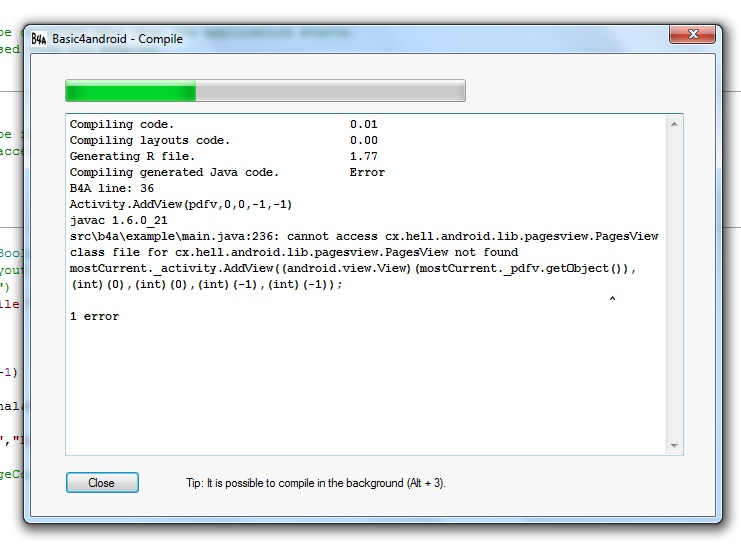The width and height of the screenshot is (741, 551).
Task: Click the log scrollbar up arrow
Action: 674,124
